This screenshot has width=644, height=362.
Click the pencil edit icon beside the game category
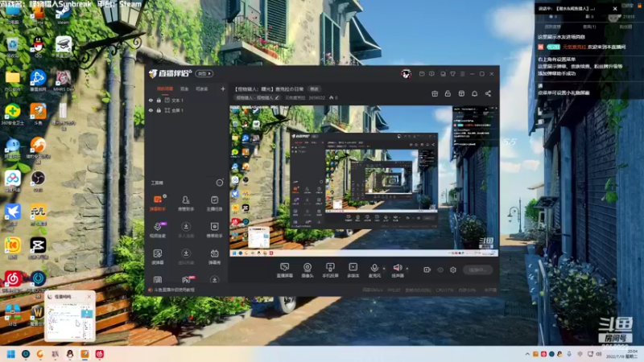click(277, 97)
